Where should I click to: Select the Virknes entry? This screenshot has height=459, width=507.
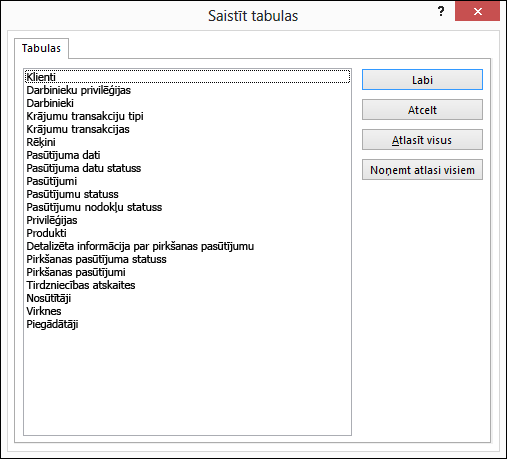tap(188, 311)
